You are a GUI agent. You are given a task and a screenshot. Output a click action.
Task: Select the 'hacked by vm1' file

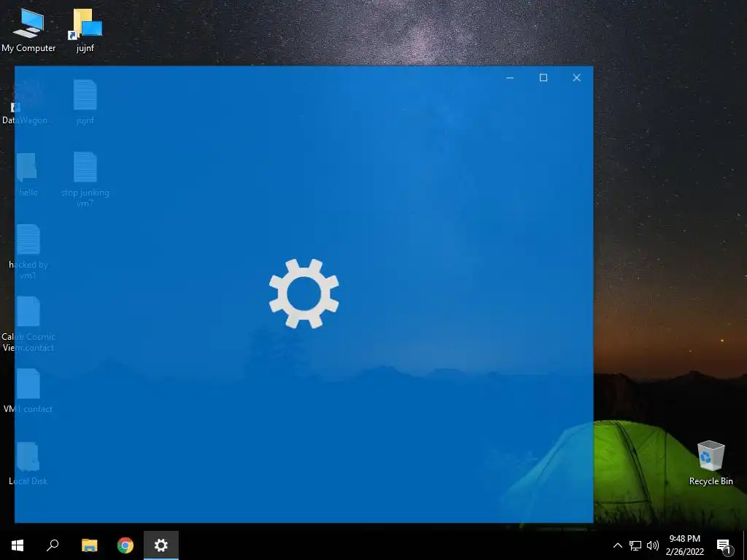pyautogui.click(x=28, y=252)
